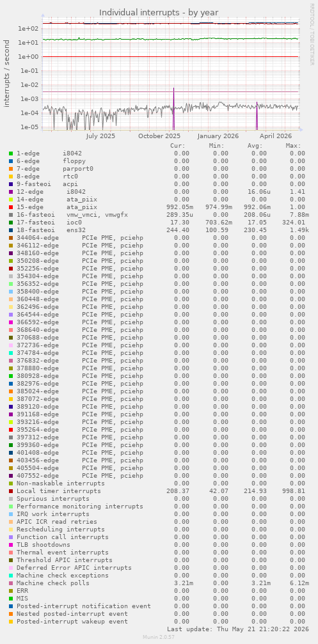The width and height of the screenshot is (318, 644).
Task: Click the dark green 17-fasteoi ioc0 swatch
Action: coord(11,222)
